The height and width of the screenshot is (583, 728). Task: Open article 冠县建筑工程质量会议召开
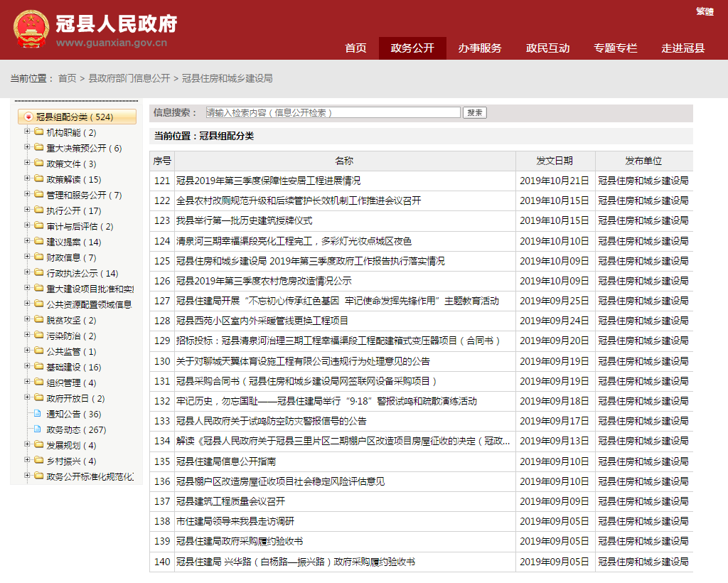point(231,501)
